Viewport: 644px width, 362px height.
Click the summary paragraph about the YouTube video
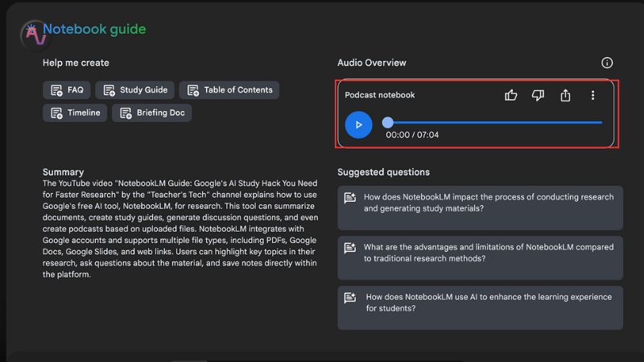(180, 228)
